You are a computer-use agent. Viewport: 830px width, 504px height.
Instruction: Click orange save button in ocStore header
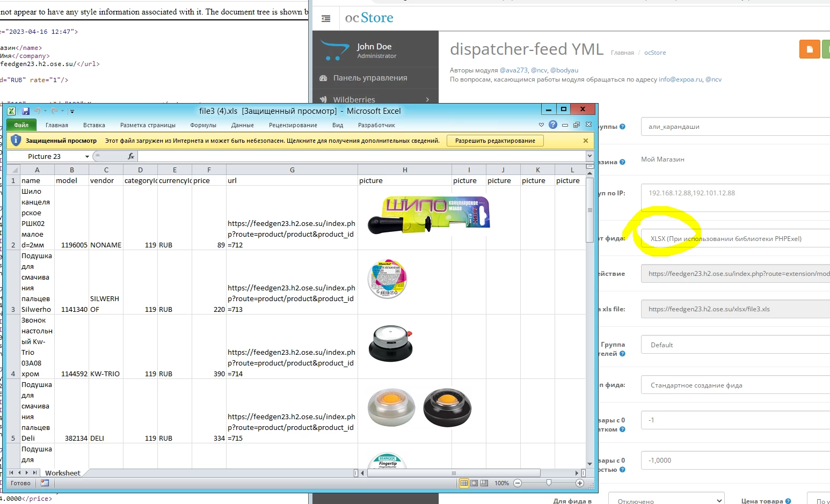pos(810,49)
